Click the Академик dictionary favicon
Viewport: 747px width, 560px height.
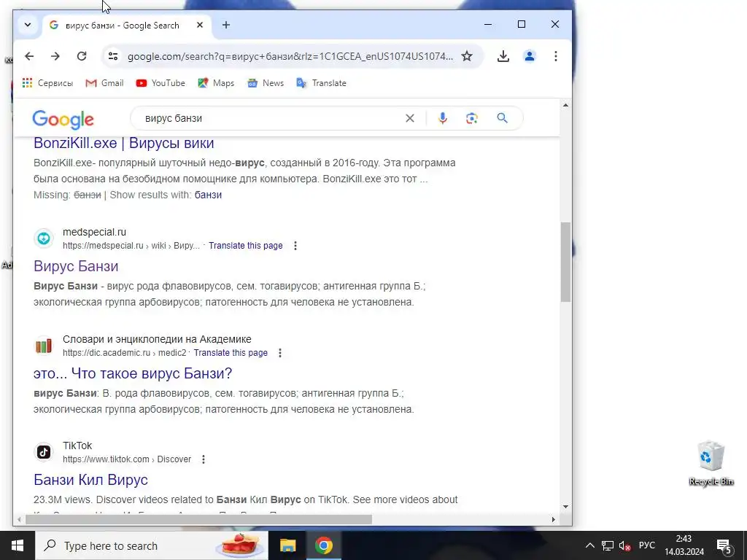coord(44,346)
